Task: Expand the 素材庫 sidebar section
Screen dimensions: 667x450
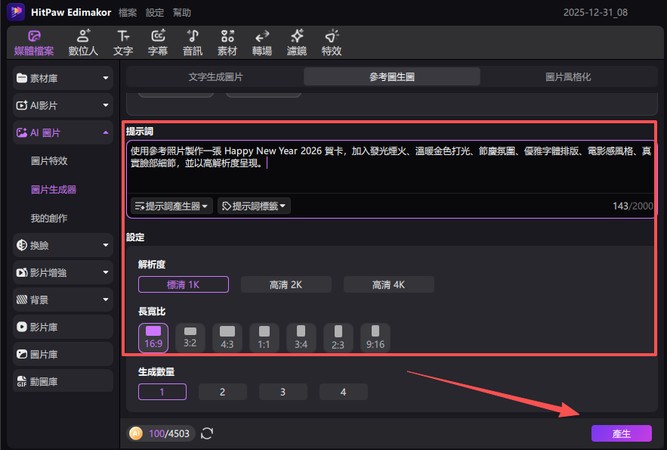Action: 63,78
